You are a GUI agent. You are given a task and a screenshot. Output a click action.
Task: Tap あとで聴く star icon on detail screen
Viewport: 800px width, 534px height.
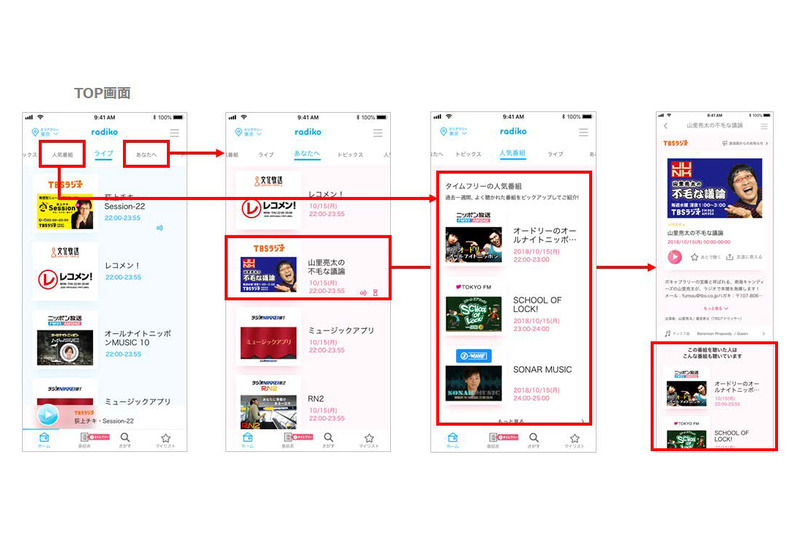[694, 257]
